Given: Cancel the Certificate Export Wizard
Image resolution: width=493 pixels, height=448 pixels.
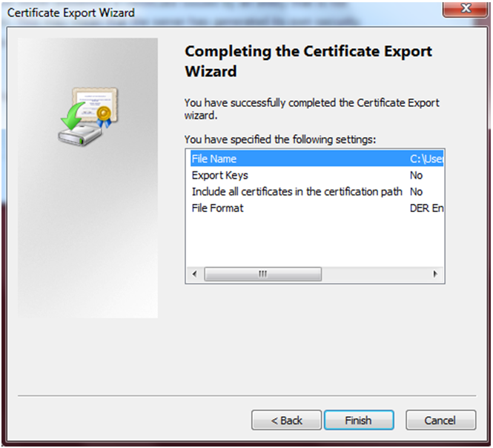Looking at the screenshot, I should 441,420.
